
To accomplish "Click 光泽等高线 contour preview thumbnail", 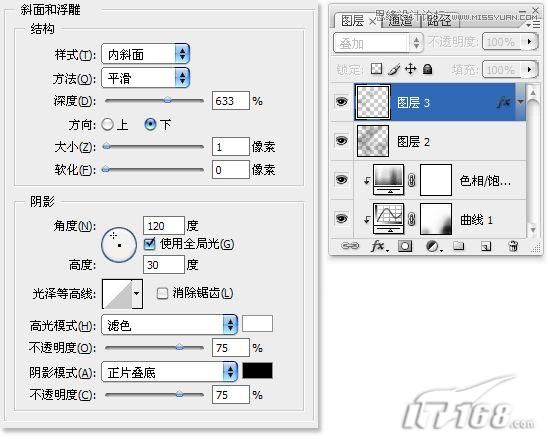I will click(117, 294).
